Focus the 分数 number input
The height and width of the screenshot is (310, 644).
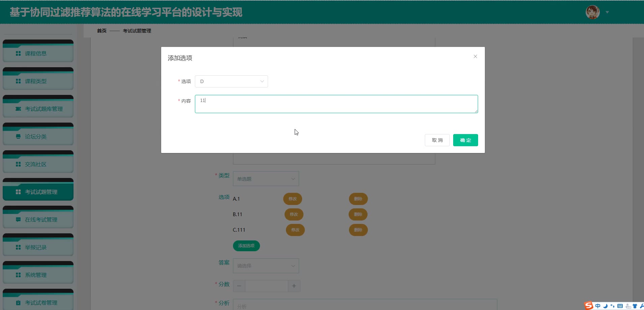pos(266,286)
